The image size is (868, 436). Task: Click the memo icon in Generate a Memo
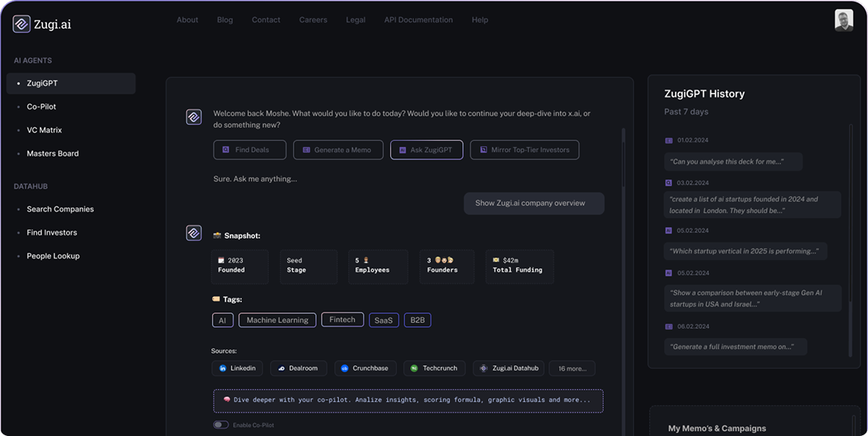(x=307, y=150)
